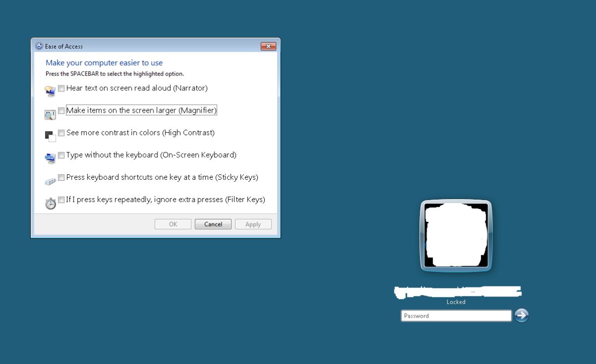Click 'Hear text on screen read aloud (Narrator)'
596x364 pixels.
[x=137, y=88]
